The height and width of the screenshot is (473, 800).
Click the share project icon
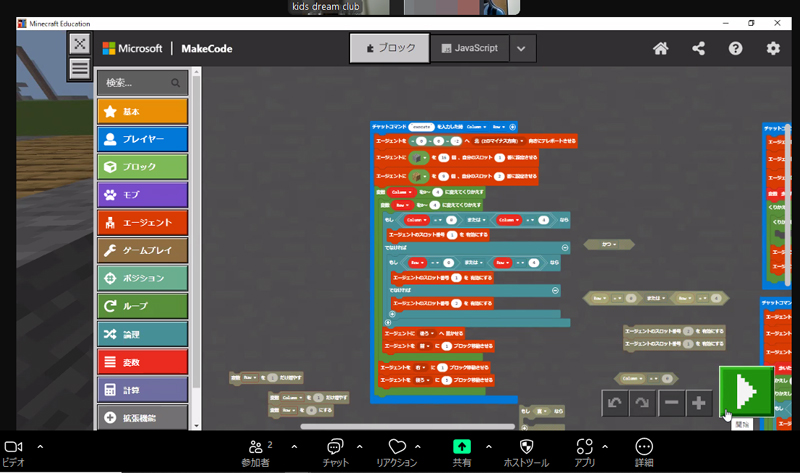(x=698, y=48)
